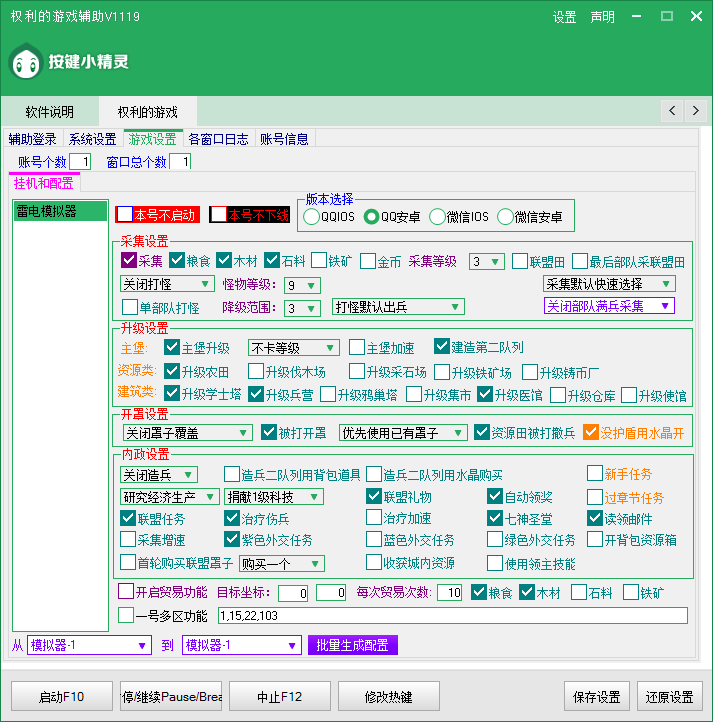Open the 关闭造兵 dropdown
This screenshot has height=722, width=713.
point(159,475)
